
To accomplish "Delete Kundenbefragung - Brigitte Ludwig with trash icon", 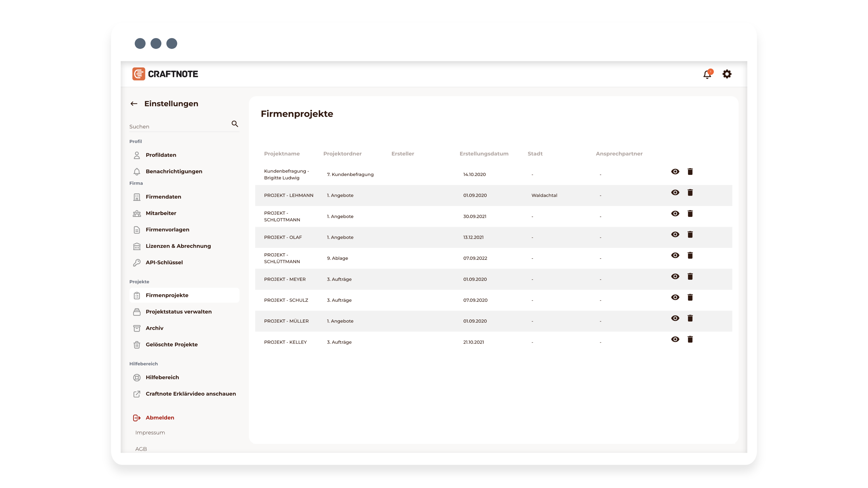I will point(690,172).
